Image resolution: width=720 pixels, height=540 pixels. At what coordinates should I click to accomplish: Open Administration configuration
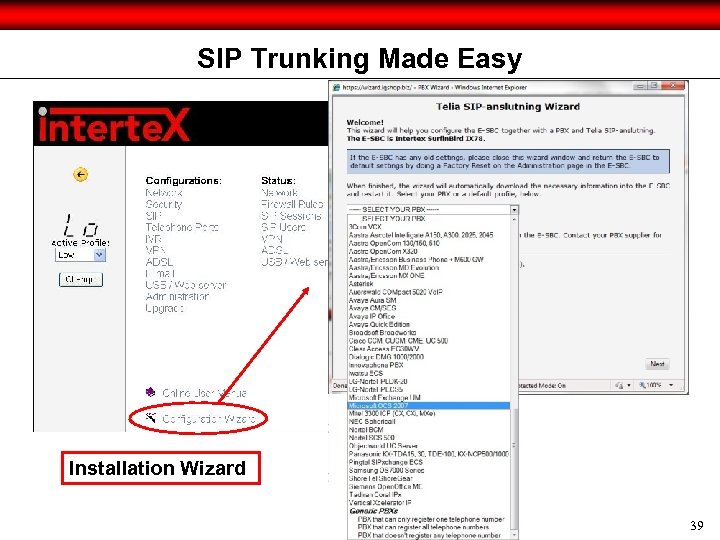point(177,296)
